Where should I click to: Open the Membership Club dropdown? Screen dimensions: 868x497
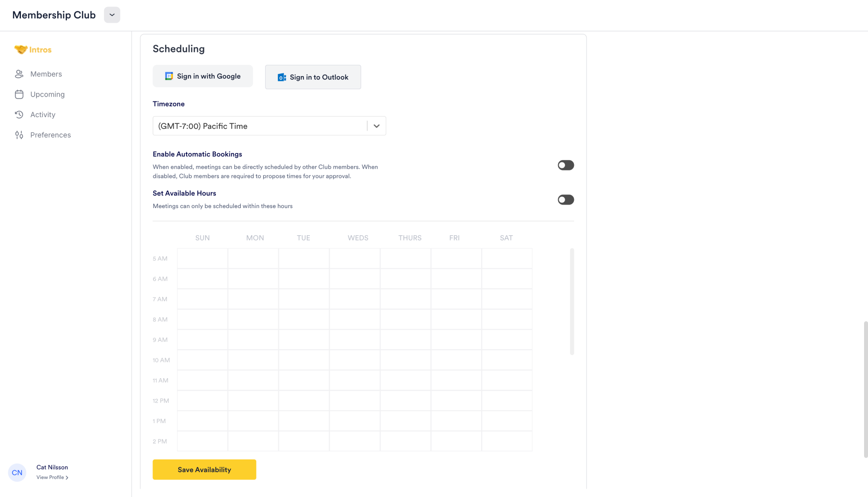point(112,15)
